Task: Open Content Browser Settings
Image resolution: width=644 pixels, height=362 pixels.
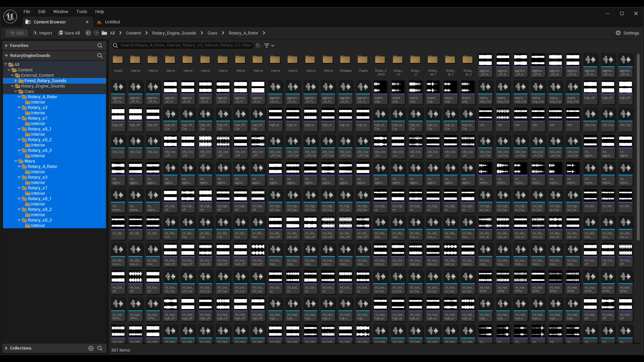Action: point(627,33)
